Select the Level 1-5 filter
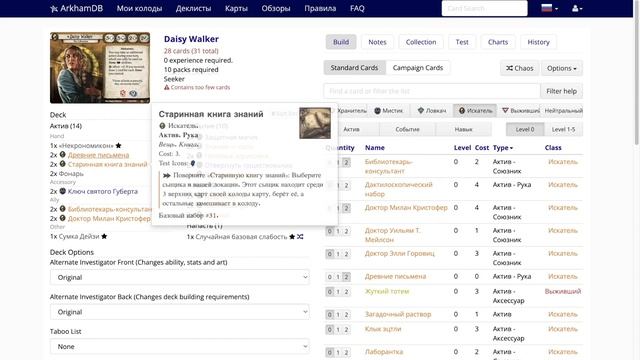 (x=563, y=129)
